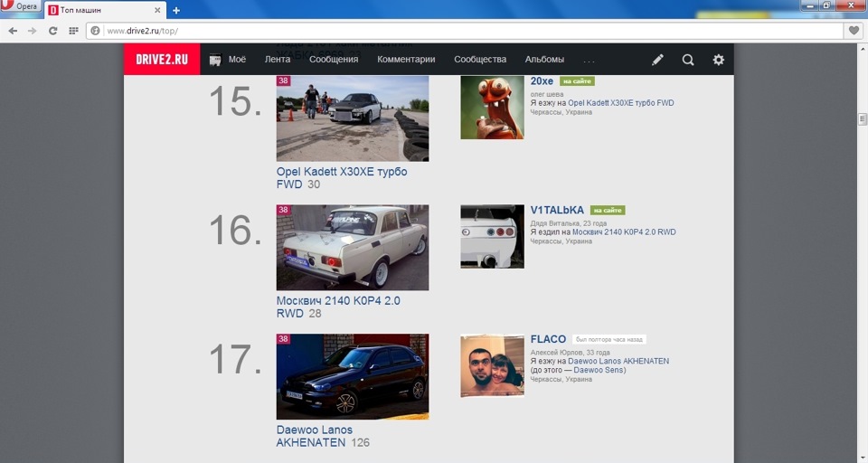This screenshot has width=868, height=463.
Task: Click Daewoo Lanos AKHENATEN title
Action: point(315,436)
